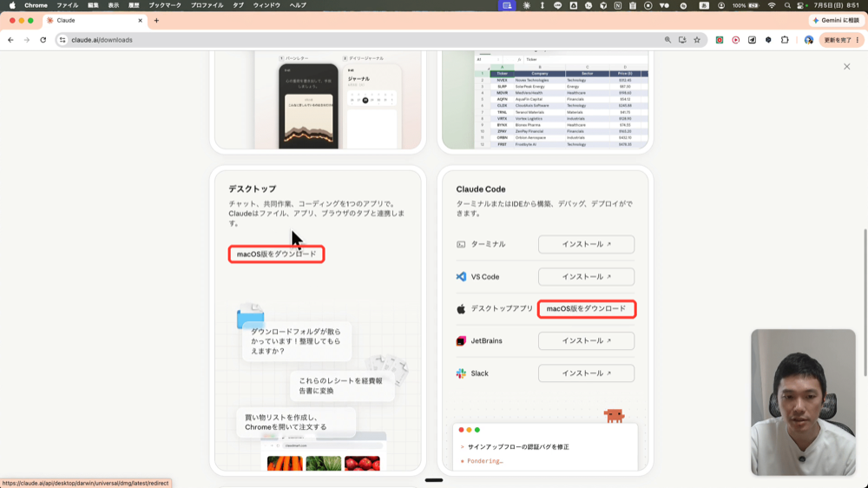Click the Slack インストール button
The image size is (868, 488).
tap(586, 373)
